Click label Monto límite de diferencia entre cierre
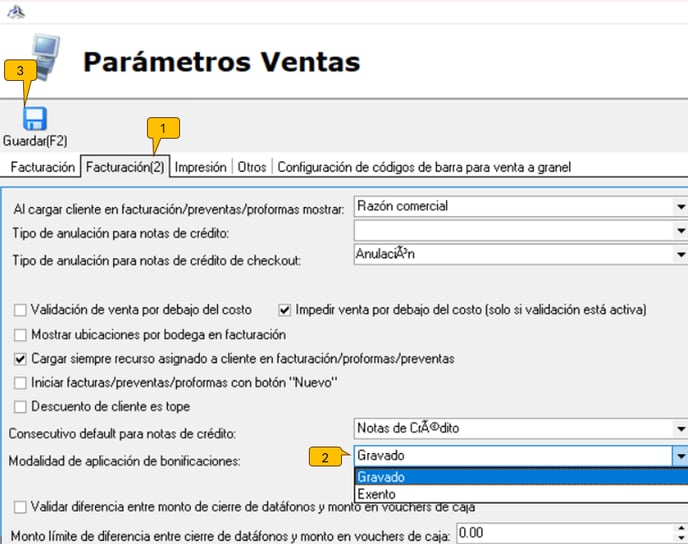This screenshot has height=544, width=688. tap(231, 536)
